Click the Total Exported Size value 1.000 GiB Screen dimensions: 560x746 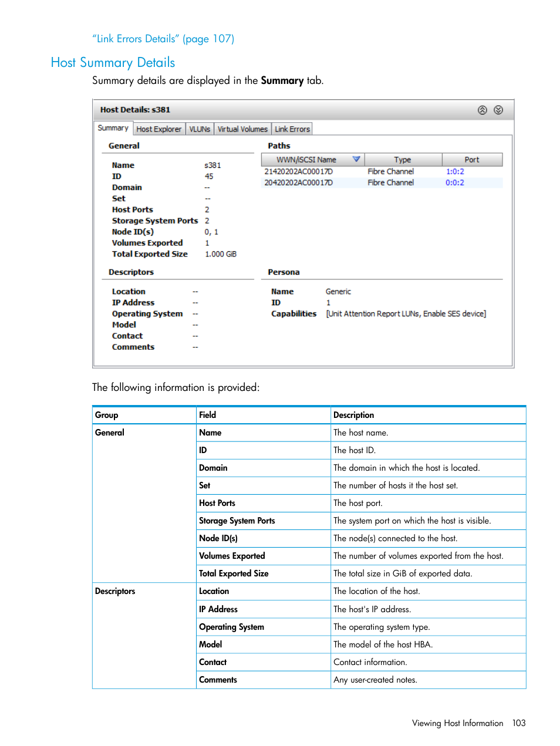221,254
